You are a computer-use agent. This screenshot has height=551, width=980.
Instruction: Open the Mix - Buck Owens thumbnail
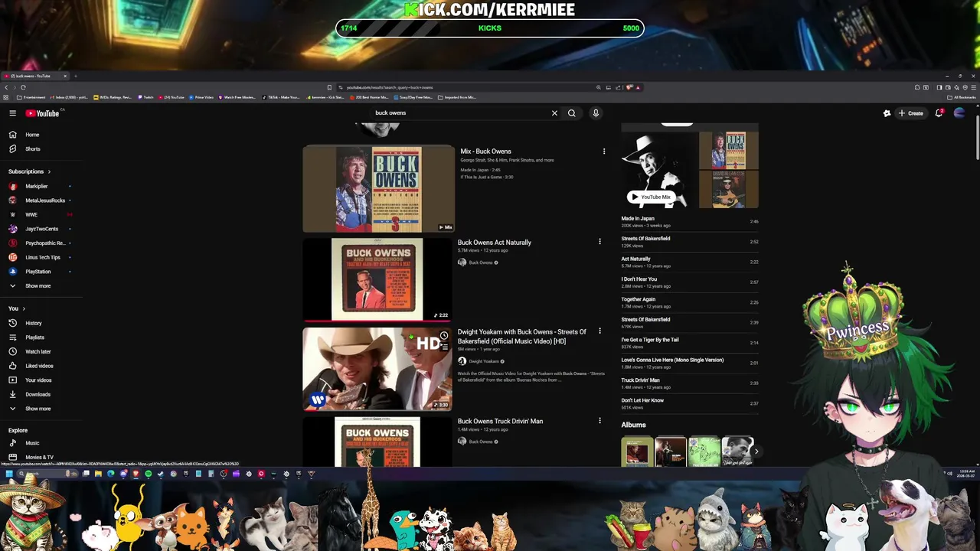[378, 188]
